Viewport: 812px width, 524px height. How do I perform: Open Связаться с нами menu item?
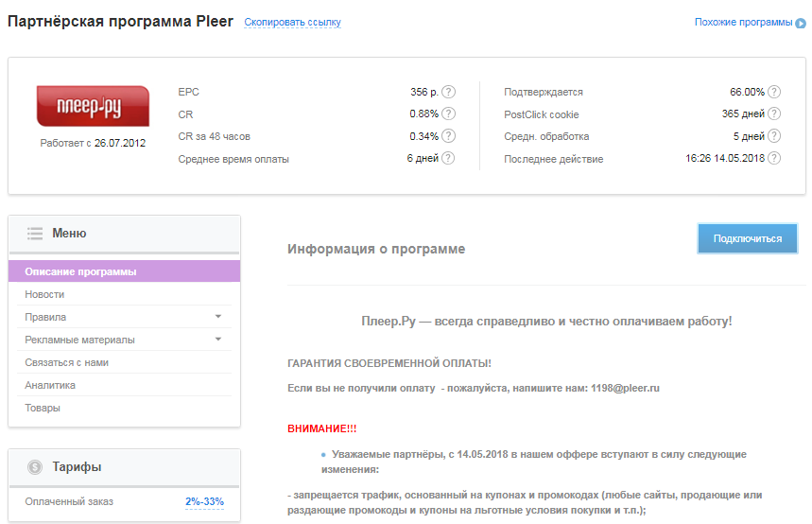point(124,362)
